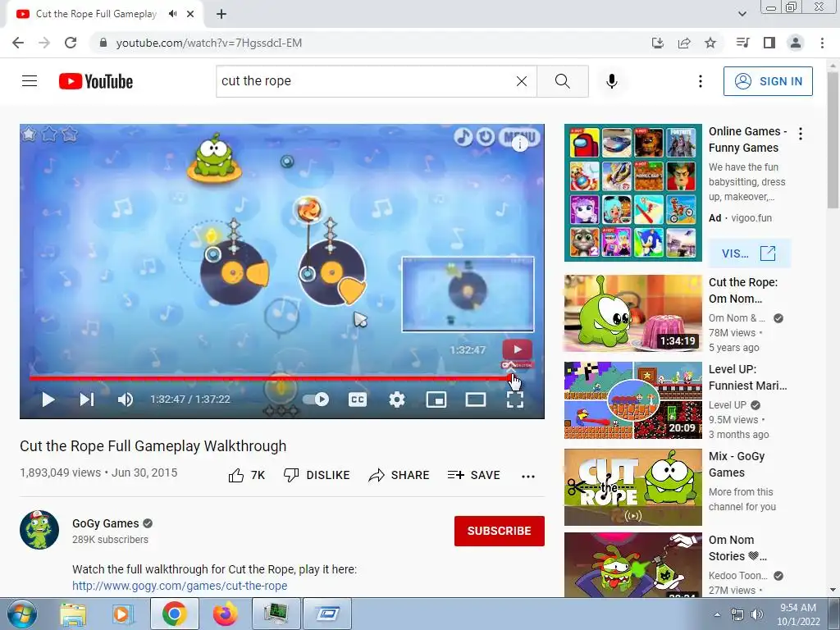Open SHARE options
Image resolution: width=840 pixels, height=630 pixels.
(399, 475)
